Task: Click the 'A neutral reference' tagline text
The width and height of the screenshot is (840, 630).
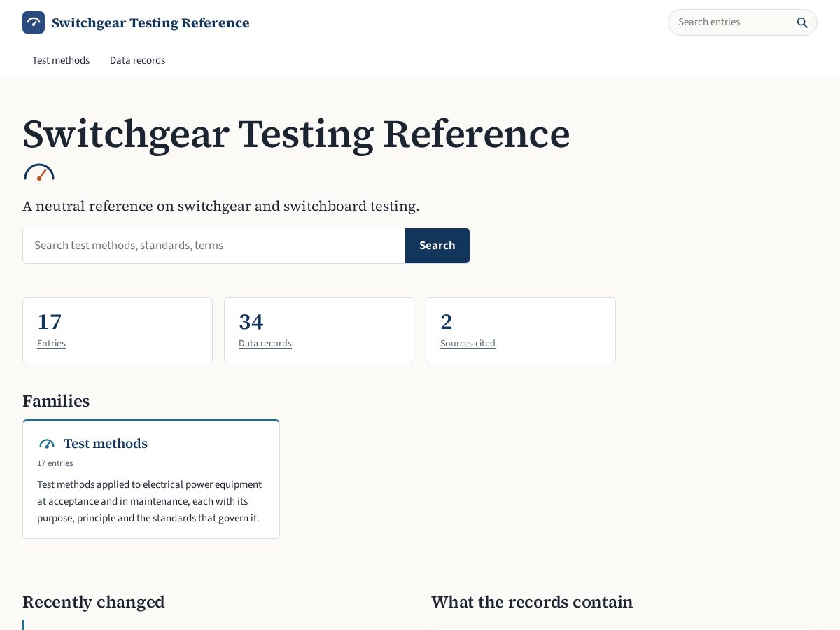Action: 221,206
